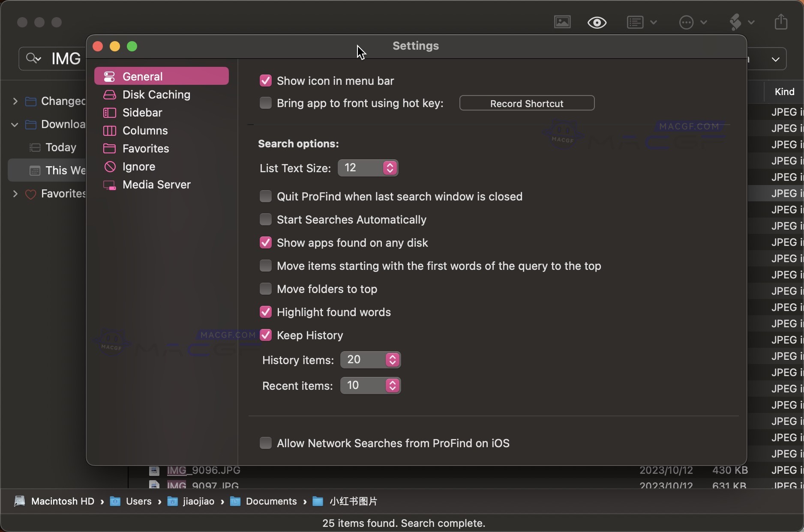The height and width of the screenshot is (532, 804).
Task: Click the Quick Look eye icon in toolbar
Action: point(597,22)
